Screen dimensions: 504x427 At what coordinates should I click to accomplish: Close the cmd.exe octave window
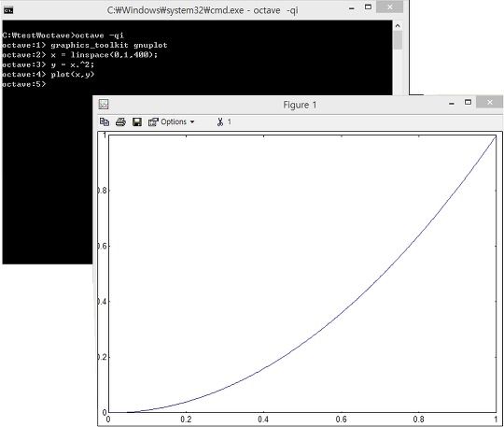click(x=389, y=7)
